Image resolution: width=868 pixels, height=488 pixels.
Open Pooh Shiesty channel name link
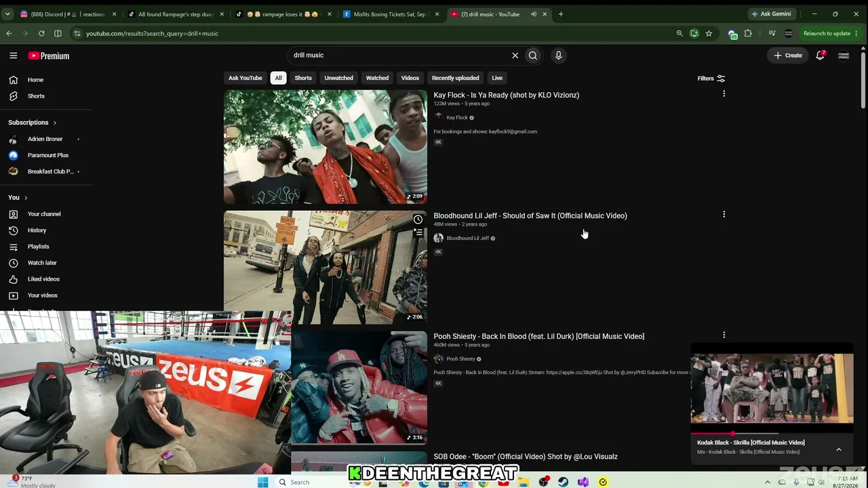(x=460, y=359)
